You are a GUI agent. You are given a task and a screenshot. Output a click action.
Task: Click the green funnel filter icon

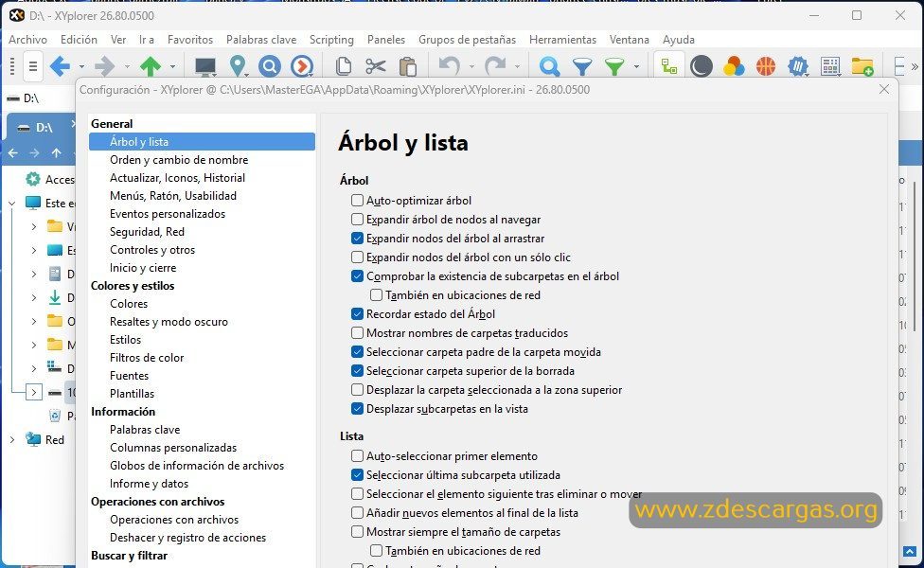pos(614,66)
